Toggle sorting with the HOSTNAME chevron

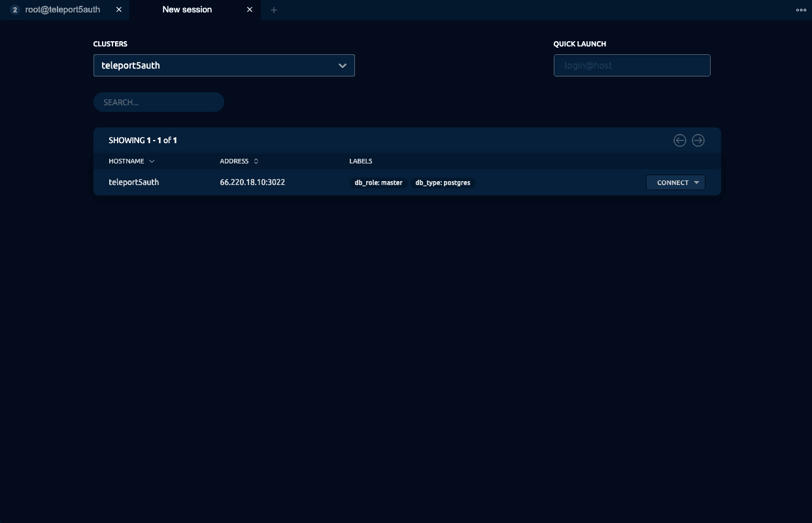coord(152,161)
